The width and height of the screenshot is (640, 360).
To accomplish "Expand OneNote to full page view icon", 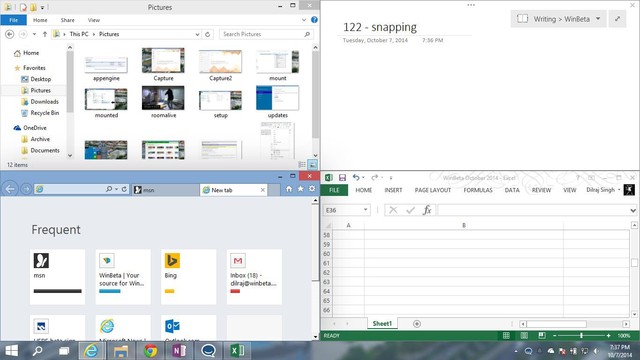I will pos(617,19).
